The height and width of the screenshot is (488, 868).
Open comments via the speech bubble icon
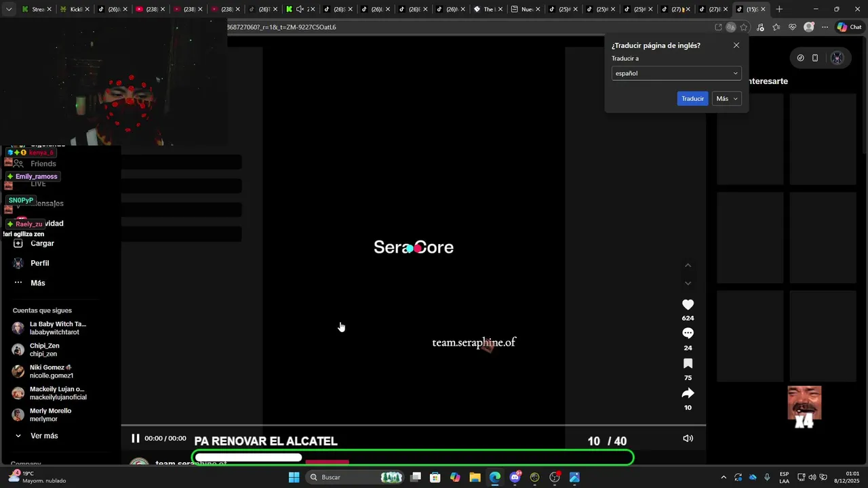[688, 333]
